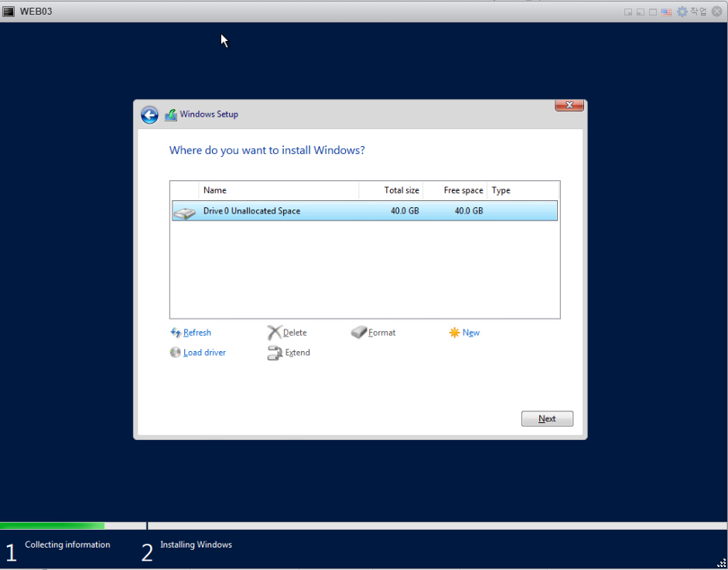Click the Delete link text
728x570 pixels.
[x=295, y=333]
